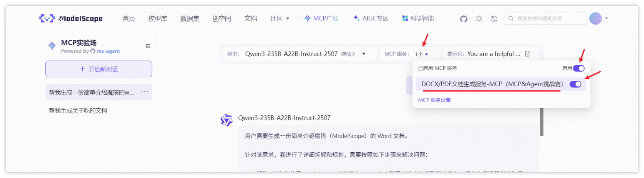Click the search magnifier icon
This screenshot has height=178, width=644.
tap(511, 19)
